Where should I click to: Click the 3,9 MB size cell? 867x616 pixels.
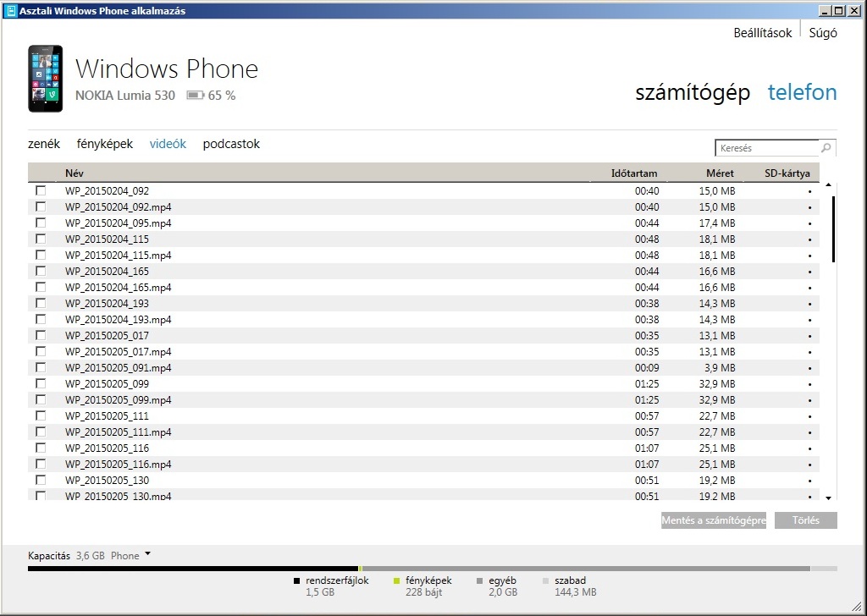720,367
